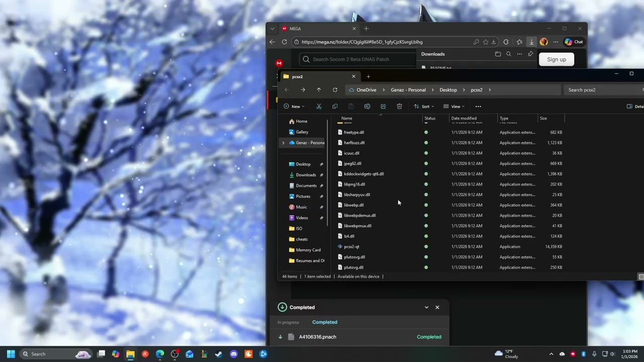Pin the Edge Downloads panel
The height and width of the screenshot is (362, 644).
[x=530, y=54]
